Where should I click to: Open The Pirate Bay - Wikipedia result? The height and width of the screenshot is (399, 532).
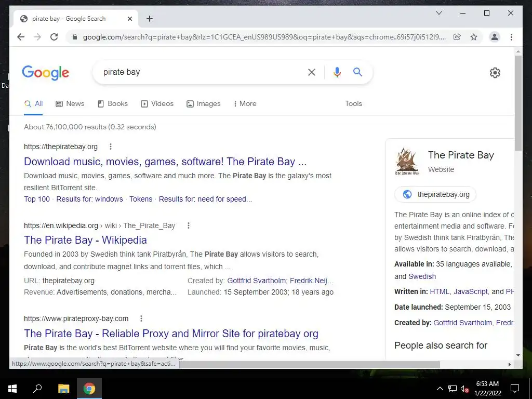pos(86,240)
